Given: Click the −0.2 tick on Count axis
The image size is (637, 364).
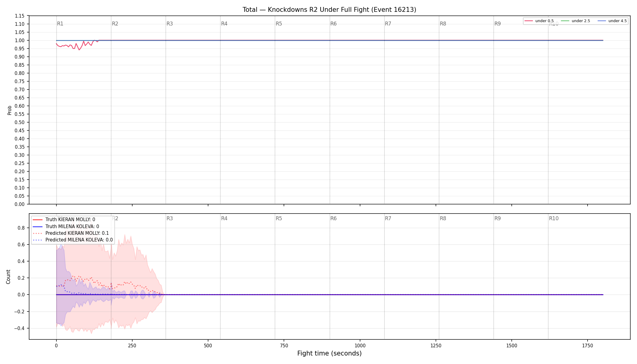Looking at the screenshot, I should pos(19,312).
